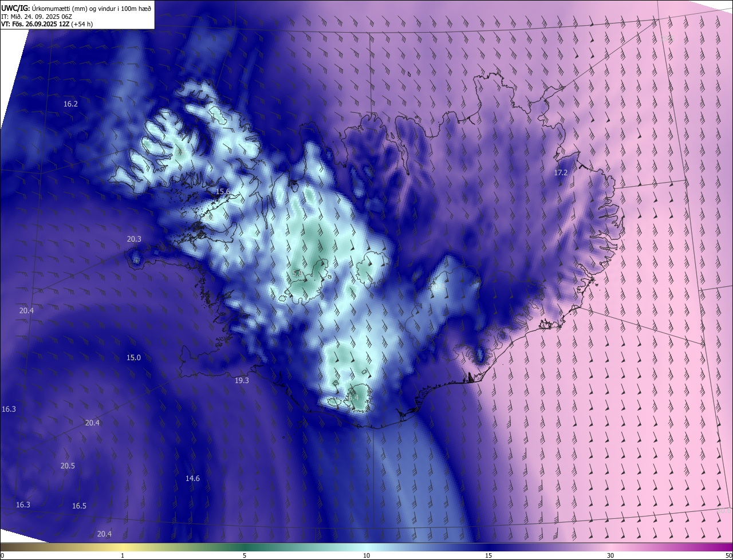Click the 30 tick label on the color scale
Viewport: 733px width, 560px height.
[x=610, y=555]
